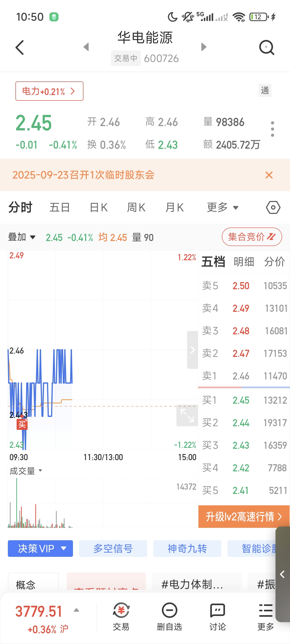Viewport: 290px width, 644px height.
Task: Tap the 买 marker on chart
Action: (22, 424)
